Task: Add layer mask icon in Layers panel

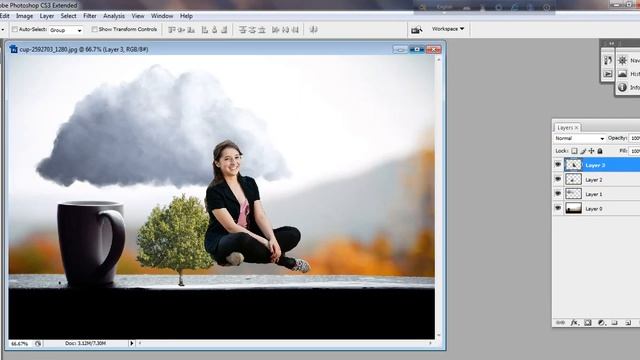Action: (x=588, y=322)
